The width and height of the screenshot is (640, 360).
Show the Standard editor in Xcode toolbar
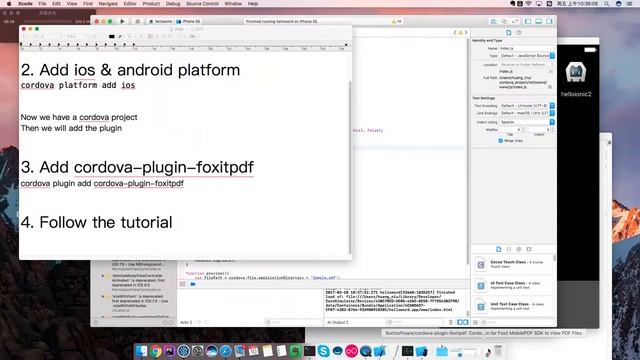(493, 21)
